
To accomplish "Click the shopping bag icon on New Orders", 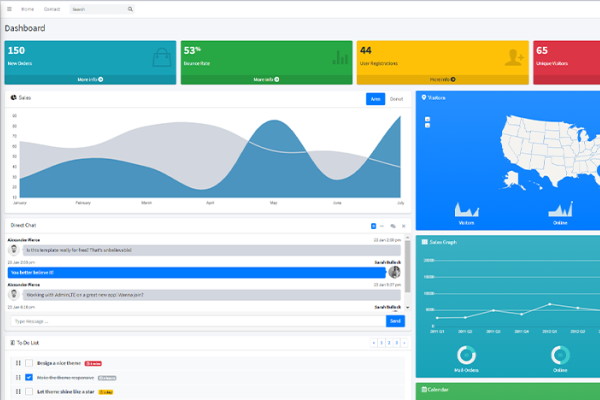I will (x=161, y=57).
